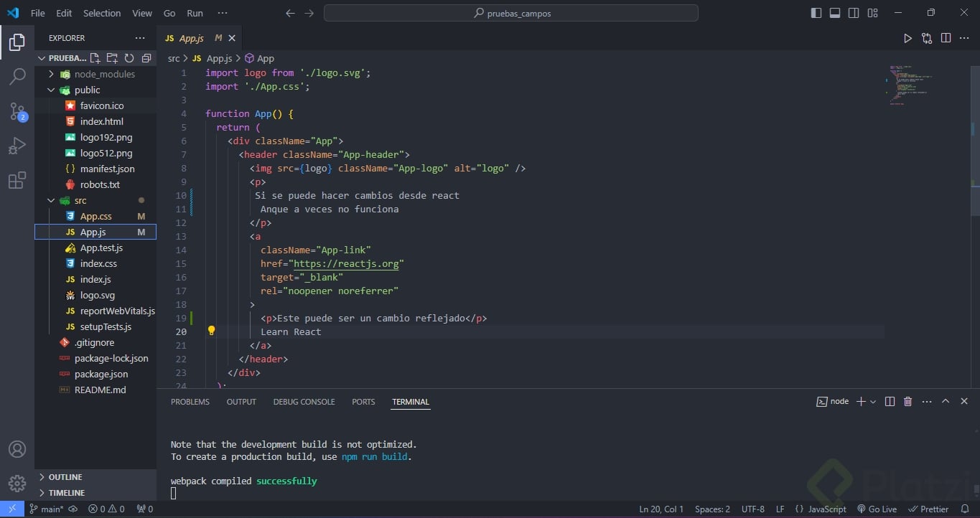Open the Search view in activity bar
The width and height of the screenshot is (980, 518).
17,77
